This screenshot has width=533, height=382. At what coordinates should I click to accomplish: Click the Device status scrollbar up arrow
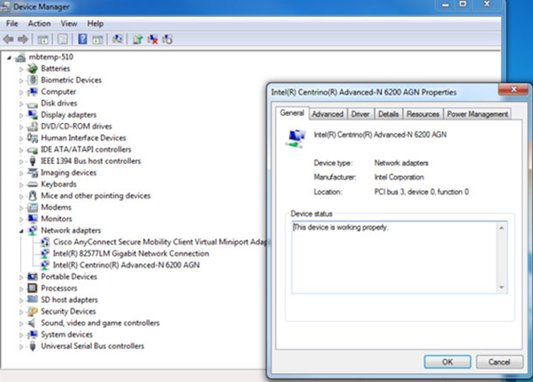pyautogui.click(x=502, y=228)
